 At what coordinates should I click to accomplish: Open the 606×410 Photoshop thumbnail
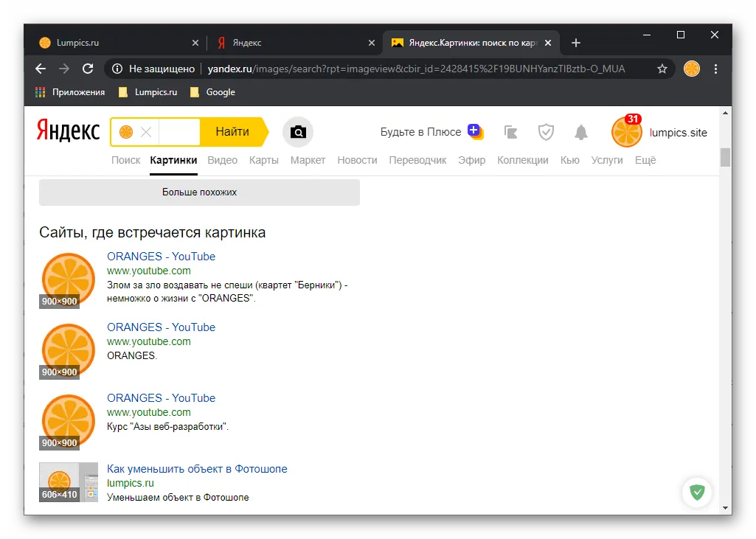tap(69, 482)
